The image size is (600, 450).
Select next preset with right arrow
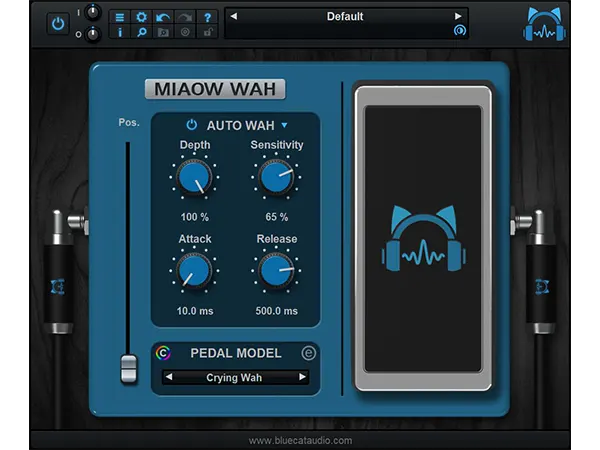(459, 16)
